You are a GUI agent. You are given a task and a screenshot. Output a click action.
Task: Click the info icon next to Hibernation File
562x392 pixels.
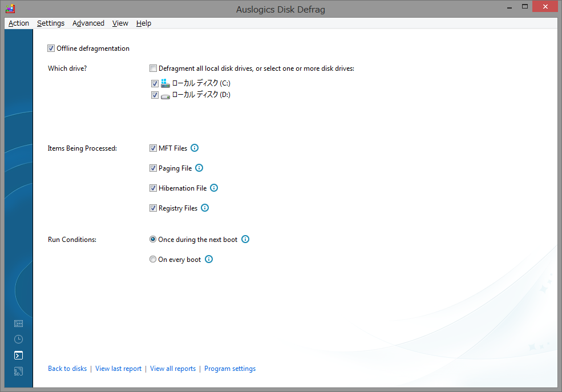pyautogui.click(x=213, y=188)
